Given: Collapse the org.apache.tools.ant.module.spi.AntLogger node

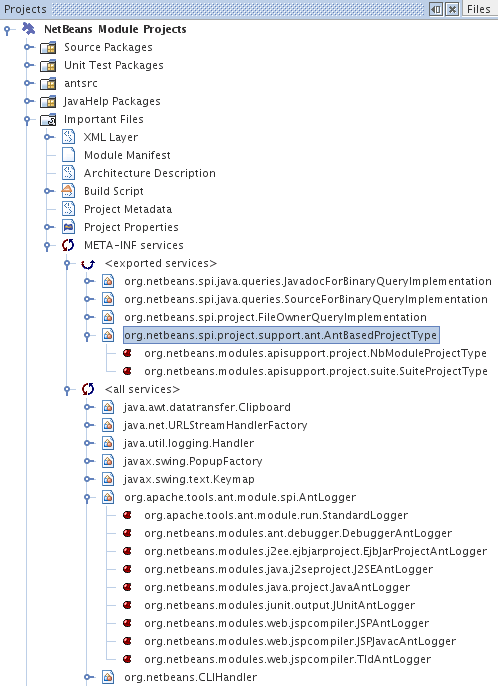Looking at the screenshot, I should pyautogui.click(x=88, y=498).
